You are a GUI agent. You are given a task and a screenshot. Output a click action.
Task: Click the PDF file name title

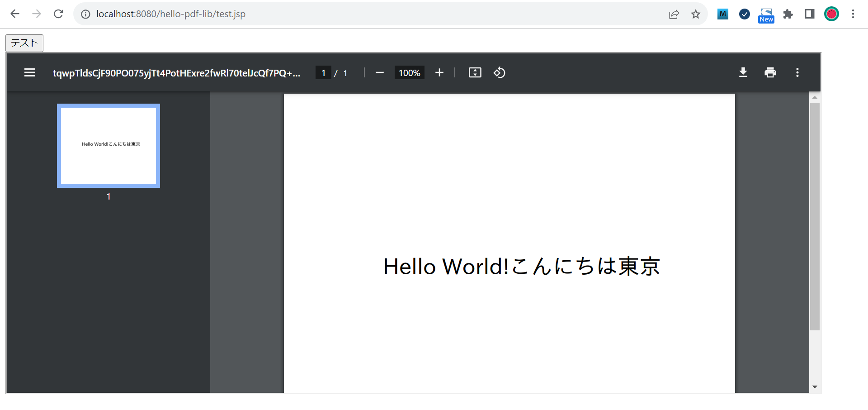[176, 73]
